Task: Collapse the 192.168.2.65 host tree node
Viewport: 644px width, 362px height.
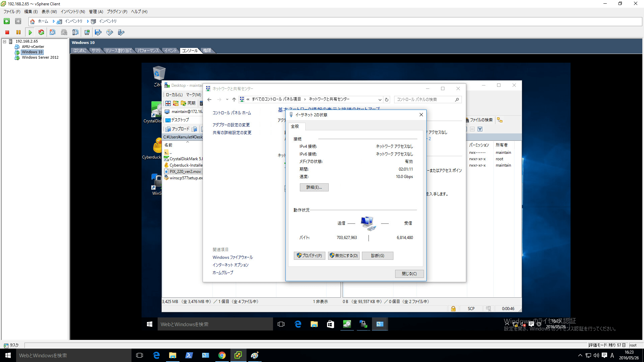Action: [5, 42]
